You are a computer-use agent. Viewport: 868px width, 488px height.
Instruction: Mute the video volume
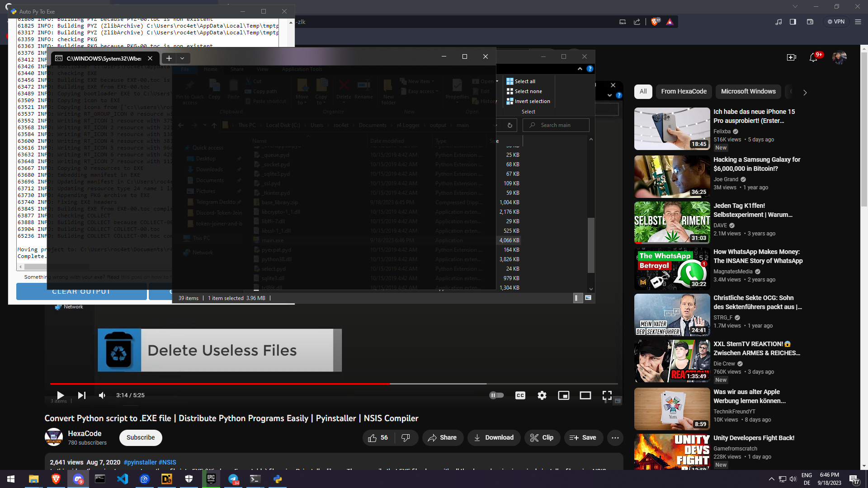102,395
